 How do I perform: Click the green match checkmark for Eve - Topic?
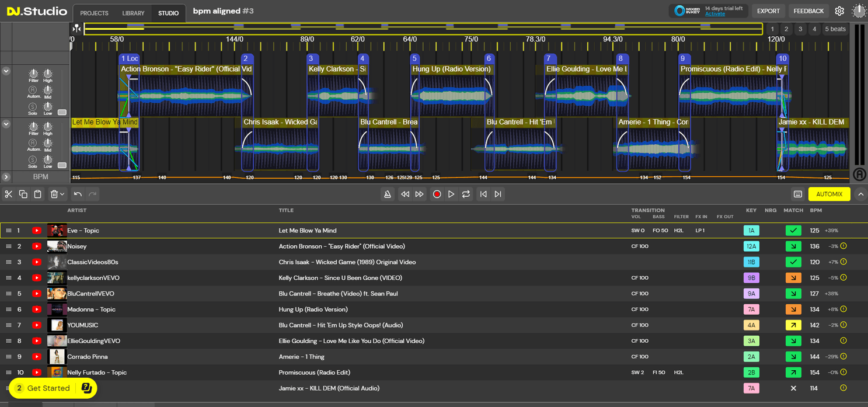click(x=793, y=231)
